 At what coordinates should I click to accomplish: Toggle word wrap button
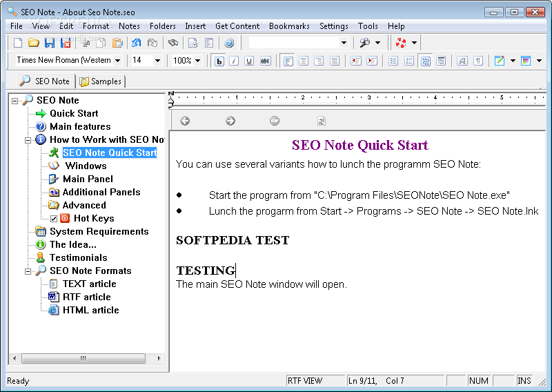click(425, 61)
